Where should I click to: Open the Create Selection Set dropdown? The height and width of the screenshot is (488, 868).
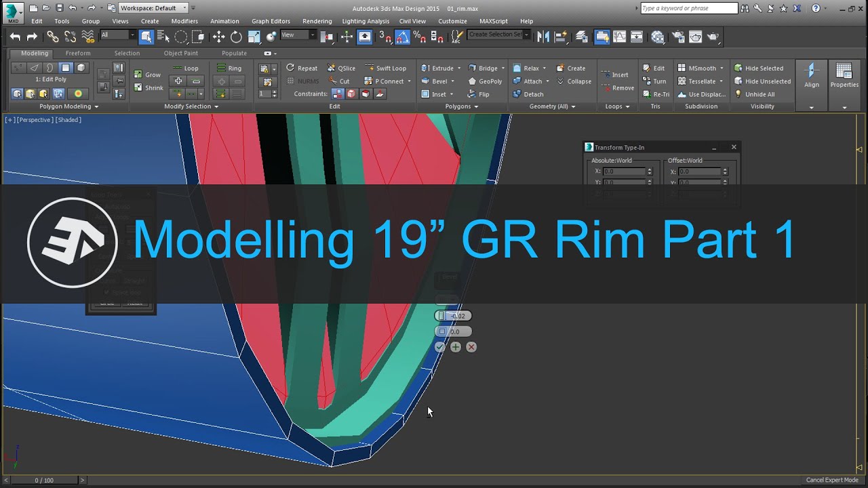coord(499,35)
